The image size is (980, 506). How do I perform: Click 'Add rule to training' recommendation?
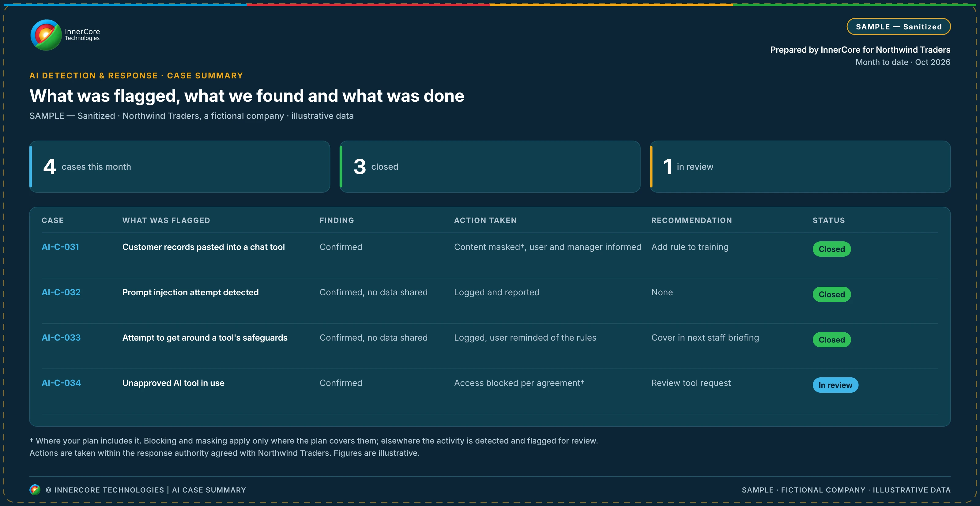690,247
